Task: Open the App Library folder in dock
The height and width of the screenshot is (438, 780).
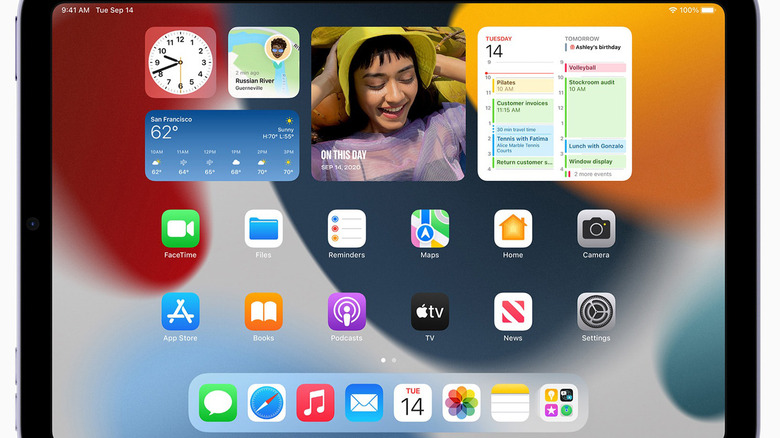Action: coord(558,403)
